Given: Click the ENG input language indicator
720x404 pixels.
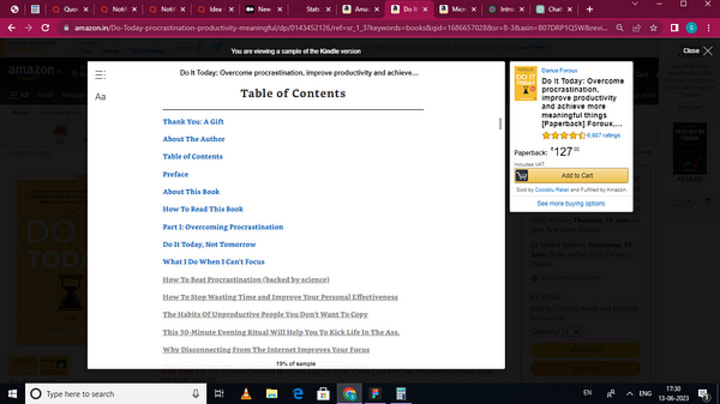Looking at the screenshot, I should (645, 394).
